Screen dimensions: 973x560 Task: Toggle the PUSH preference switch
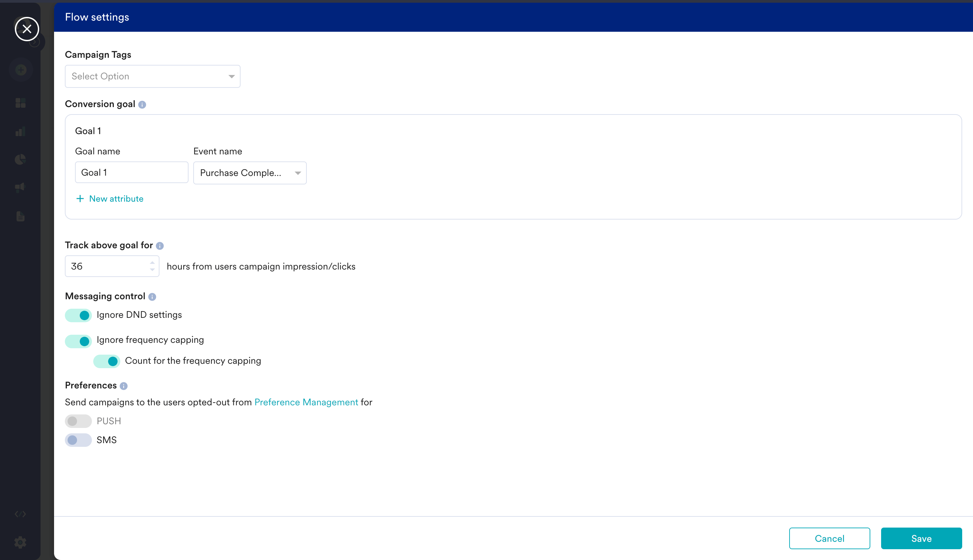(78, 421)
